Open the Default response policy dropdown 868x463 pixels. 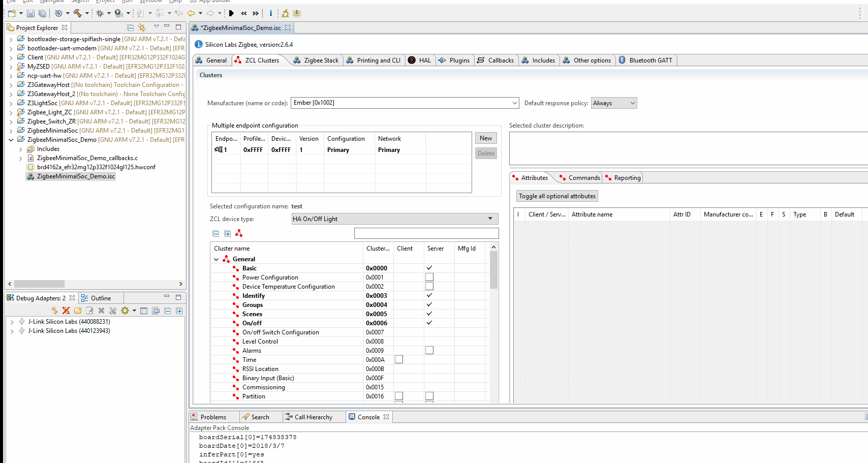pyautogui.click(x=614, y=103)
